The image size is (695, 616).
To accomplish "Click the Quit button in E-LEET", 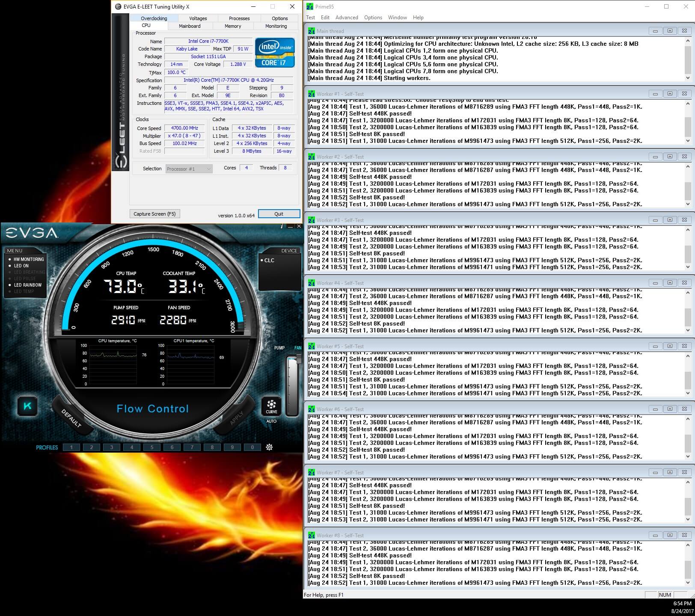I will [x=279, y=214].
